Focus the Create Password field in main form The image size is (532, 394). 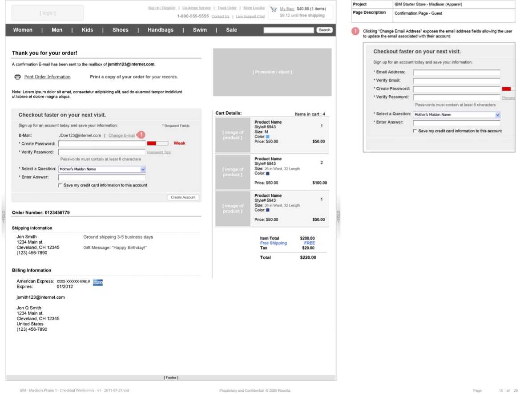(102, 144)
